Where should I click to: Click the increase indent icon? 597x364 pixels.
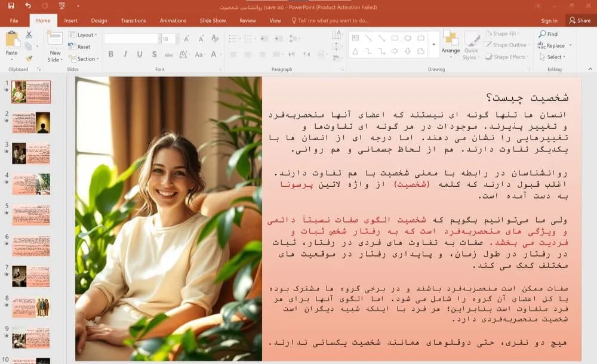tap(279, 38)
